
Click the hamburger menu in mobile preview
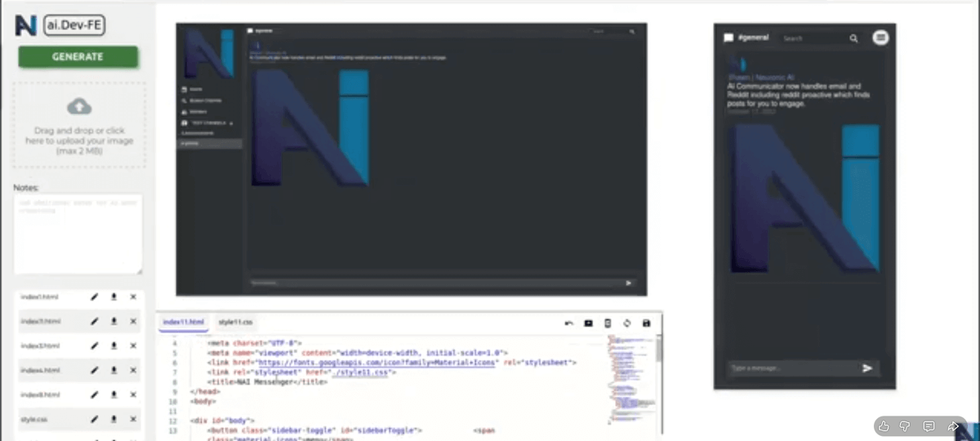point(880,38)
